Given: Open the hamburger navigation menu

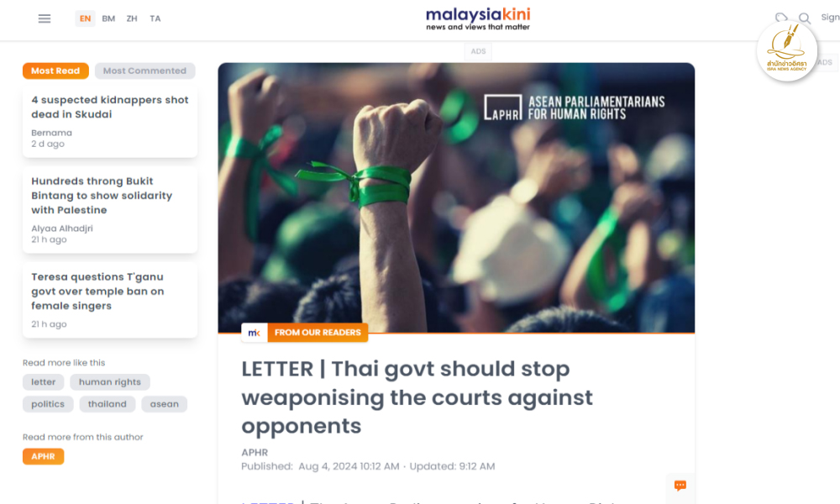Looking at the screenshot, I should coord(45,18).
